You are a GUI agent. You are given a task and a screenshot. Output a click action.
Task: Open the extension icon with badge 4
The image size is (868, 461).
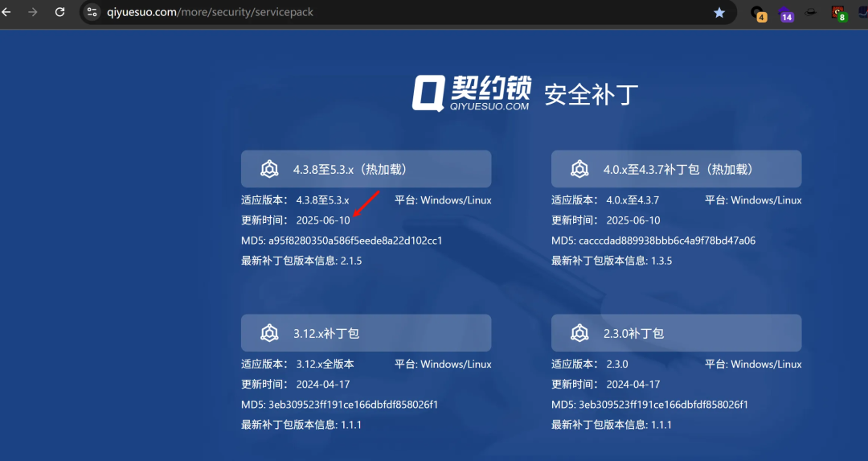click(758, 14)
